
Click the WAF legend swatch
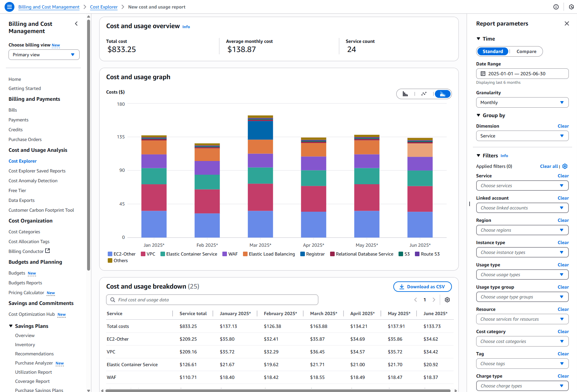pyautogui.click(x=225, y=254)
